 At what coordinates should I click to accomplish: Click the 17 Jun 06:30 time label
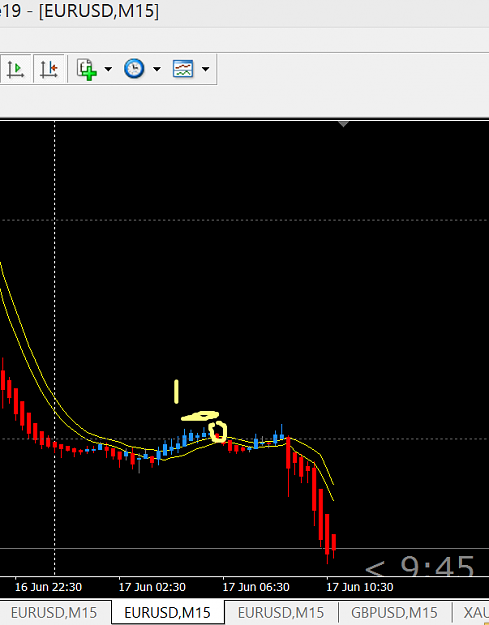pos(256,587)
